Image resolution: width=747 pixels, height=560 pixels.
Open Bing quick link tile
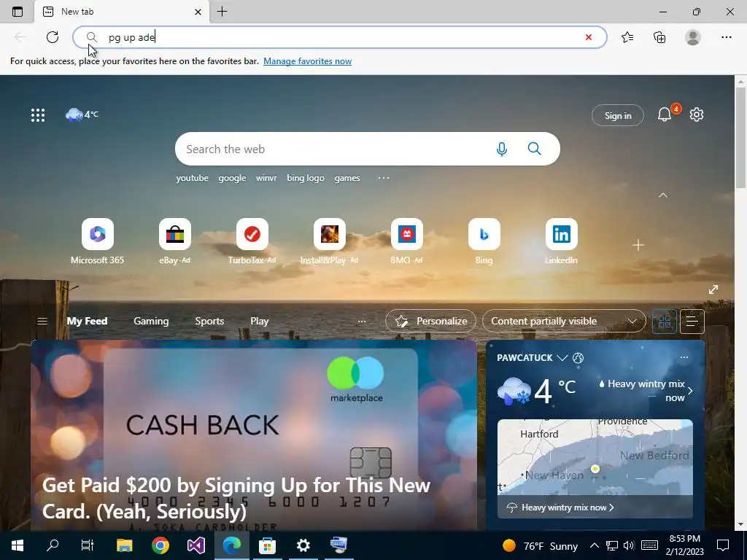click(484, 241)
